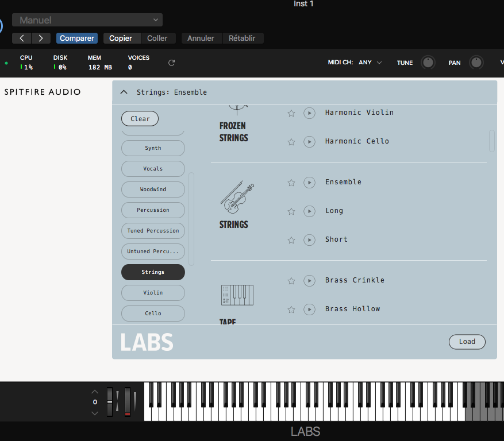Click the Load button

pyautogui.click(x=467, y=342)
